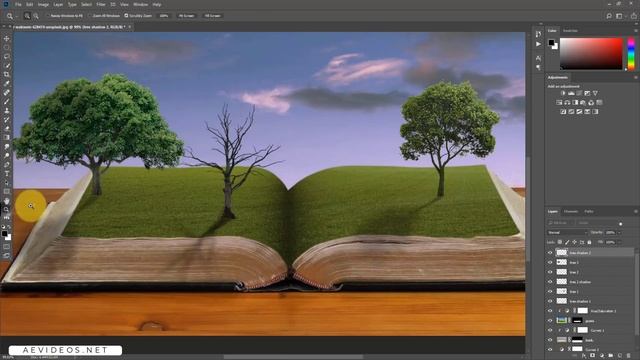Hide the tree 2 shadow layer
This screenshot has height=360, width=640.
[x=550, y=282]
